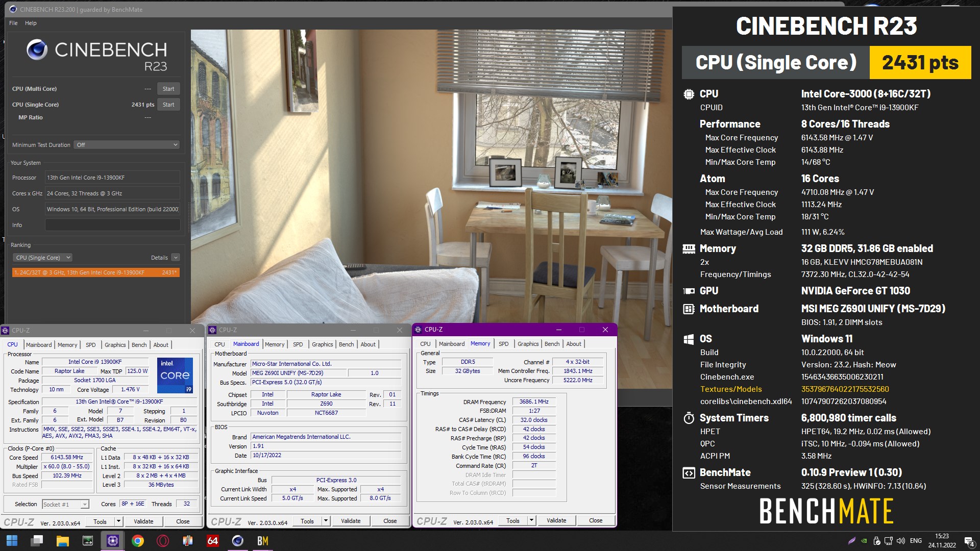Click Close button in Memory CPU-Z window
The height and width of the screenshot is (551, 980).
596,520
